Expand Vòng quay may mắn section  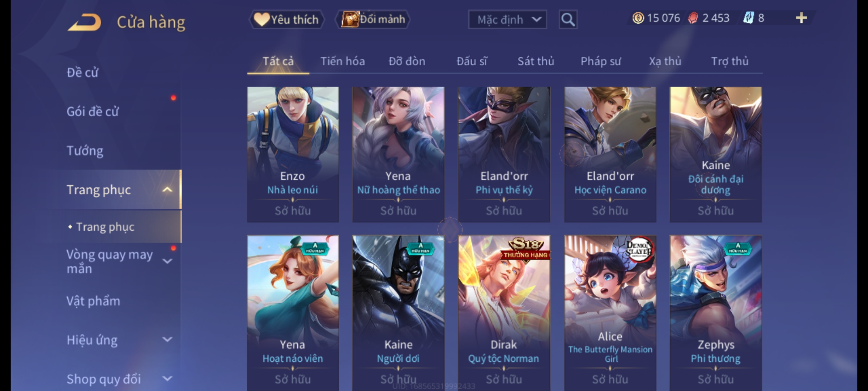tap(167, 261)
